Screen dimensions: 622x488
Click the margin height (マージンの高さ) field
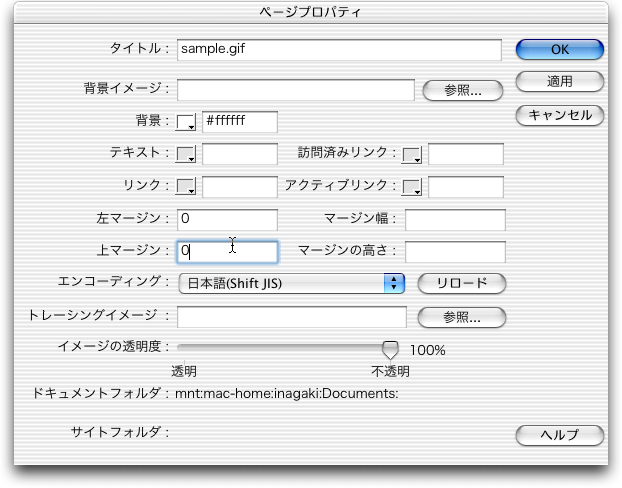click(455, 252)
